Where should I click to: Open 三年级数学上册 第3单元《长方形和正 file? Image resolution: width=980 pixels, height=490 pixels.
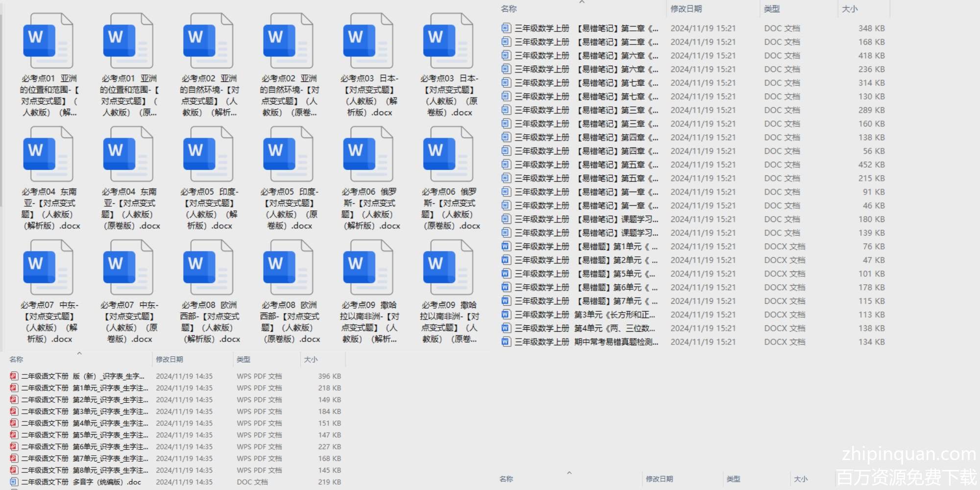click(x=586, y=315)
